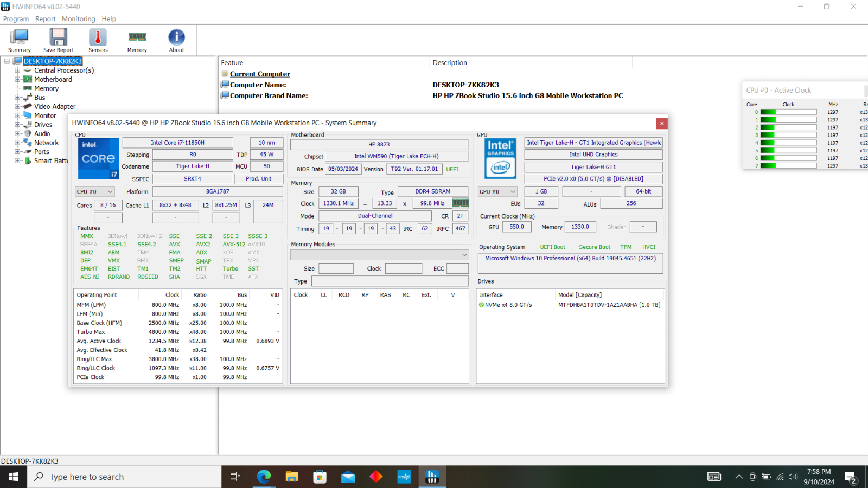Open the CPU #0 selector dropdown

point(94,191)
